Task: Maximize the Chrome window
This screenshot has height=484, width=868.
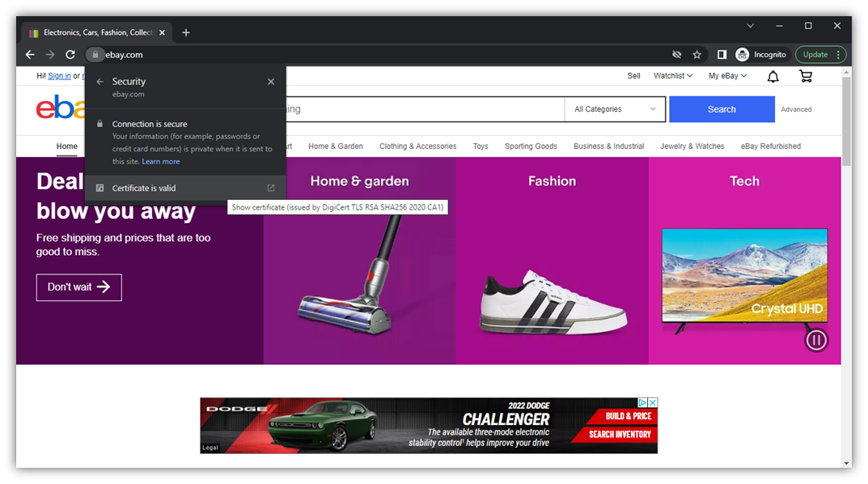Action: (x=808, y=26)
